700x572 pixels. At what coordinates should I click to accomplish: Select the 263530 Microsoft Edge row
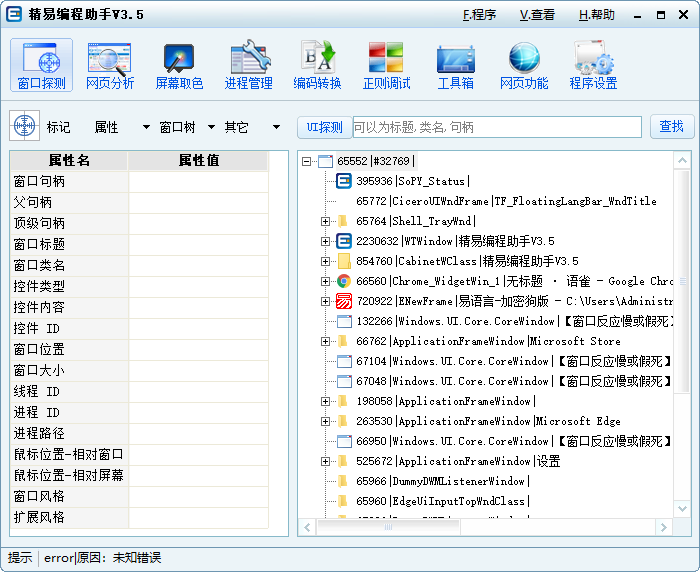(x=488, y=421)
